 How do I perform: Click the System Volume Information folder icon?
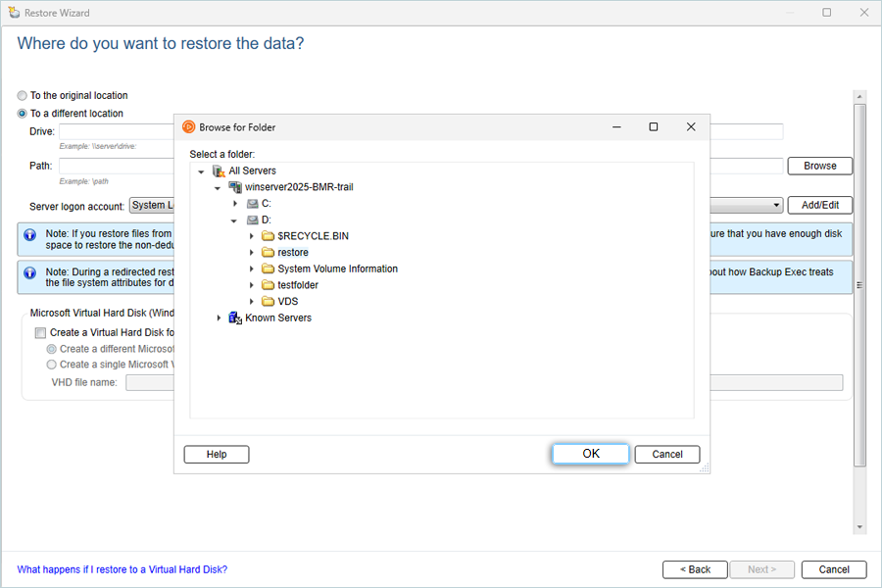[x=268, y=269]
